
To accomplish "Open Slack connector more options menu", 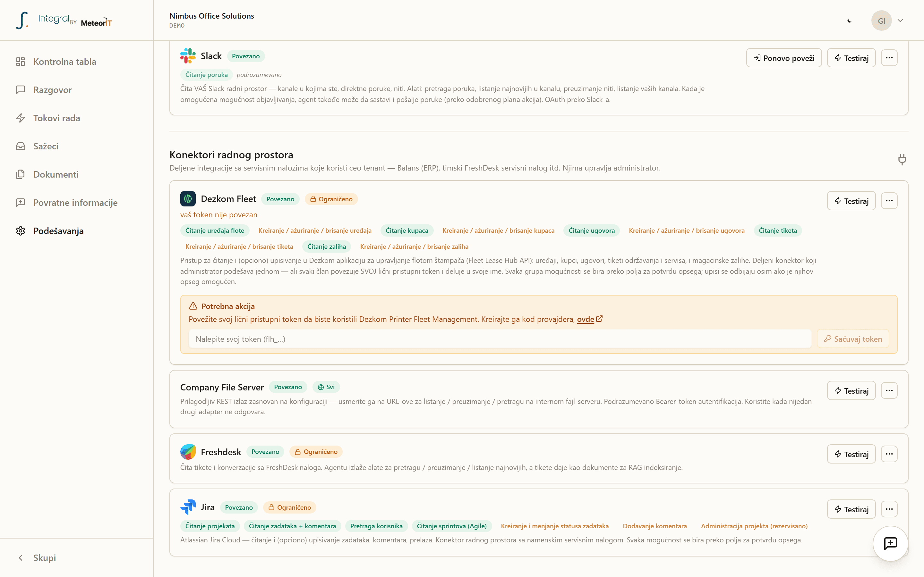I will pos(889,58).
